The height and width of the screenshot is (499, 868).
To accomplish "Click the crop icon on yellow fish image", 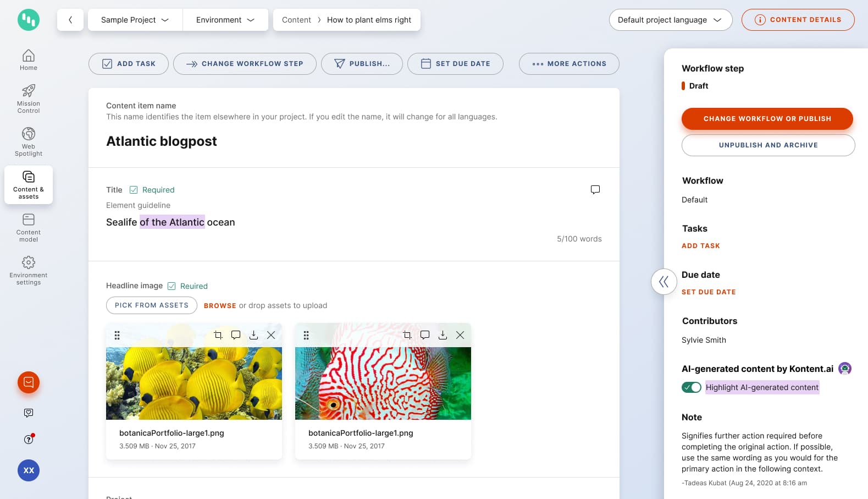I will point(218,335).
